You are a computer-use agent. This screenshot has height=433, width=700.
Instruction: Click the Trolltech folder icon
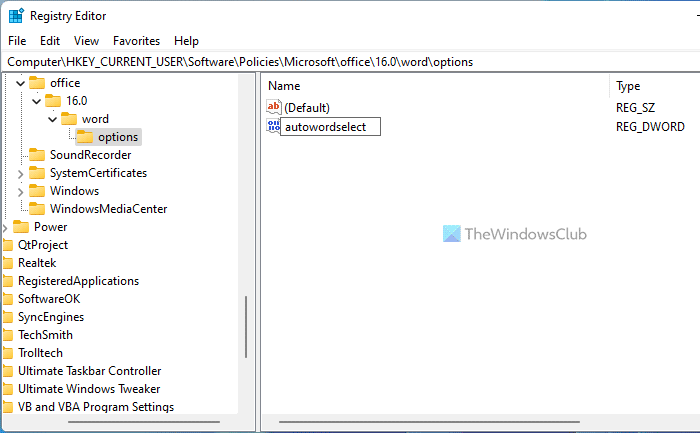[8, 353]
